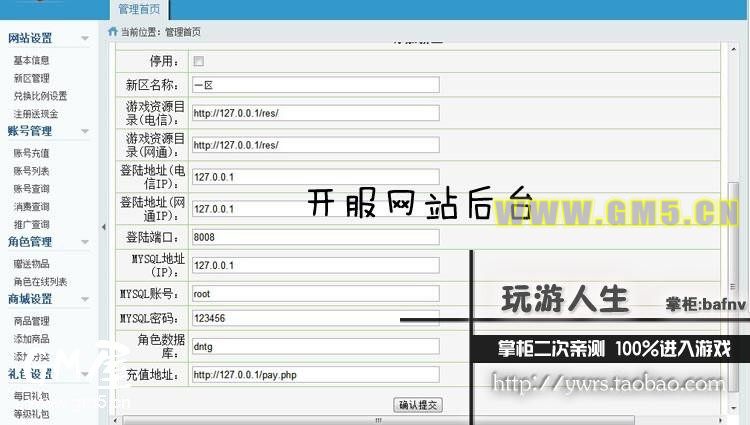Click the 新区名称 input field
Image resolution: width=750 pixels, height=425 pixels.
(x=316, y=85)
